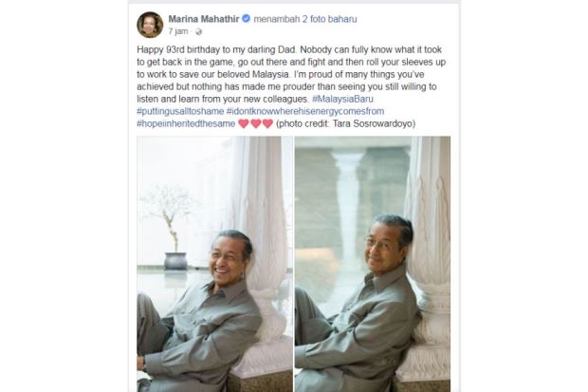This screenshot has width=588, height=392.
Task: Click the last red heart emoji
Action: click(267, 123)
